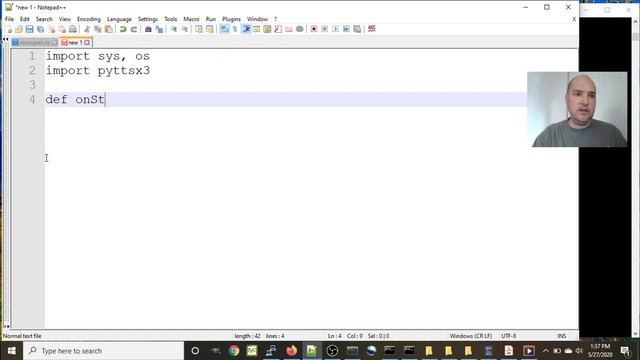Open Find with the binoculars icon
Image resolution: width=640 pixels, height=360 pixels.
148,29
